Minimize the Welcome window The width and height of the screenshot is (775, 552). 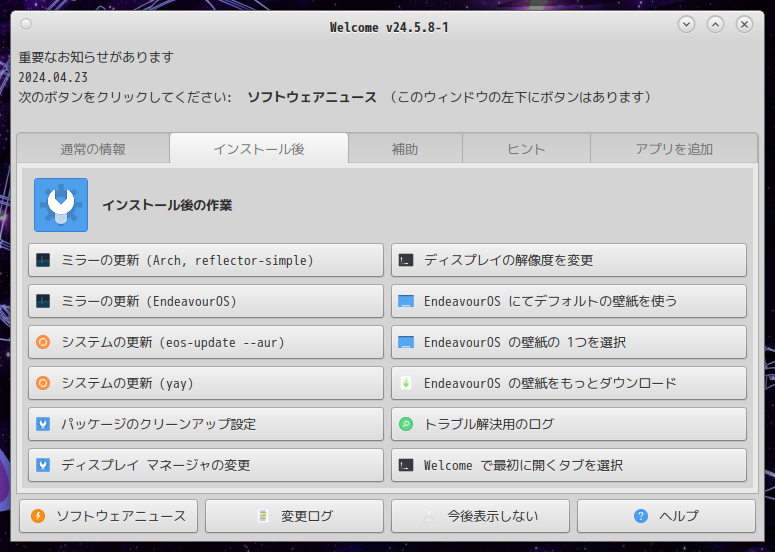(x=686, y=24)
